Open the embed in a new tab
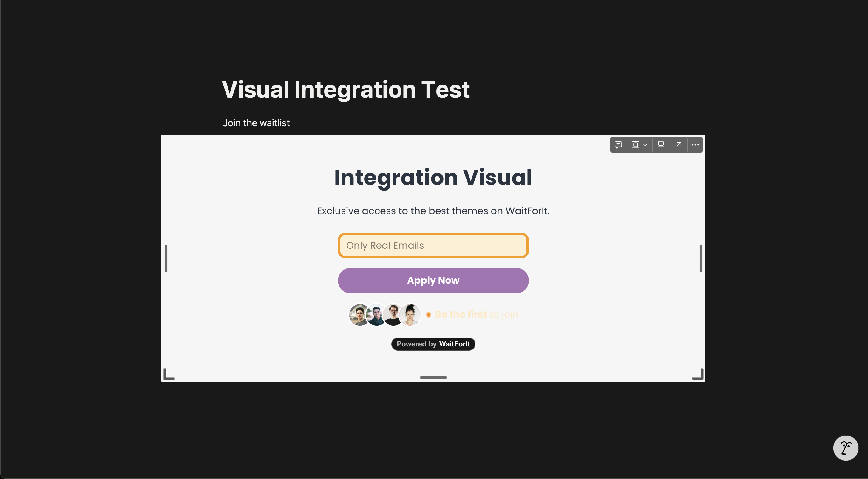 tap(678, 144)
